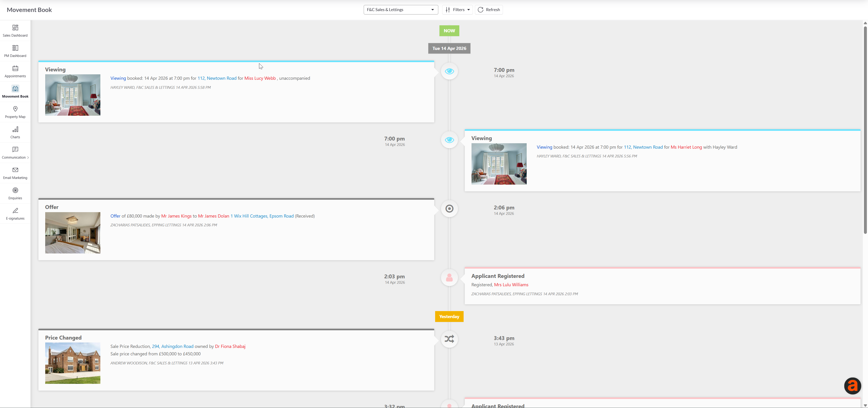Open Ms Harriet Long contact link
Image resolution: width=868 pixels, height=408 pixels.
click(686, 147)
